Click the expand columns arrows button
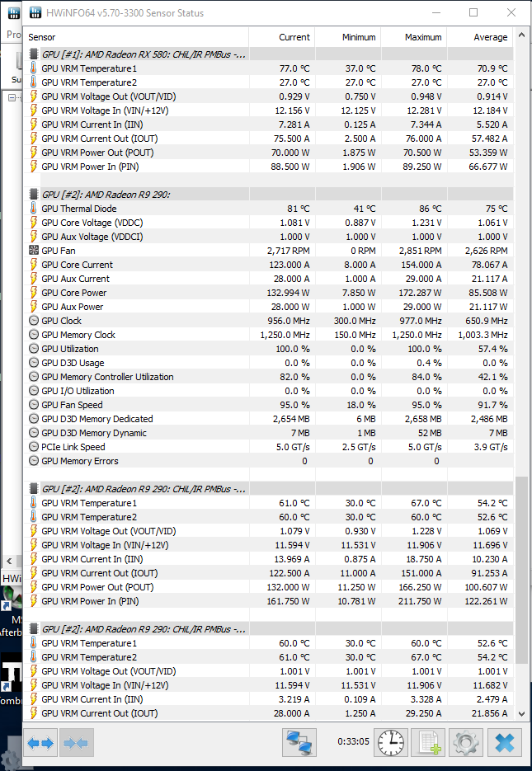 click(40, 742)
